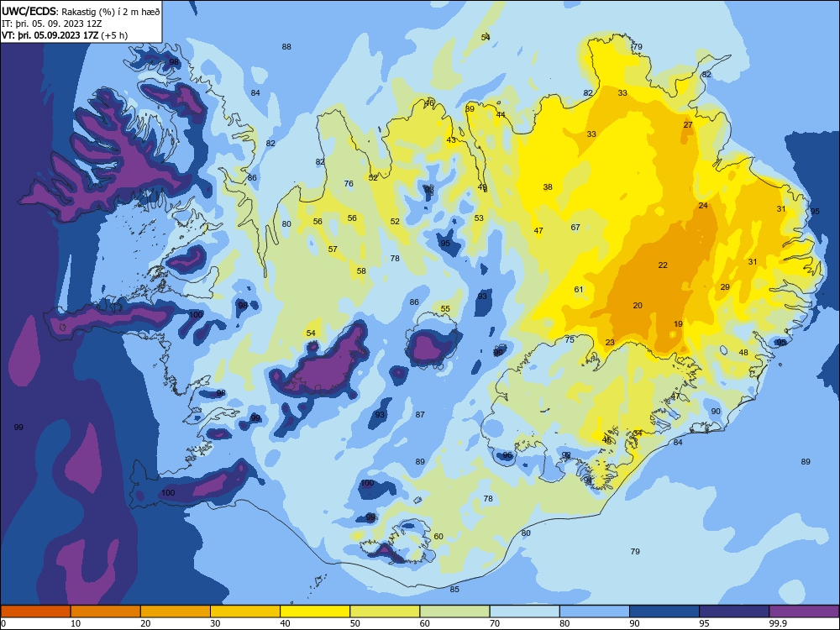Click the value 88 over the northern sea
The image size is (840, 630).
[x=286, y=47]
